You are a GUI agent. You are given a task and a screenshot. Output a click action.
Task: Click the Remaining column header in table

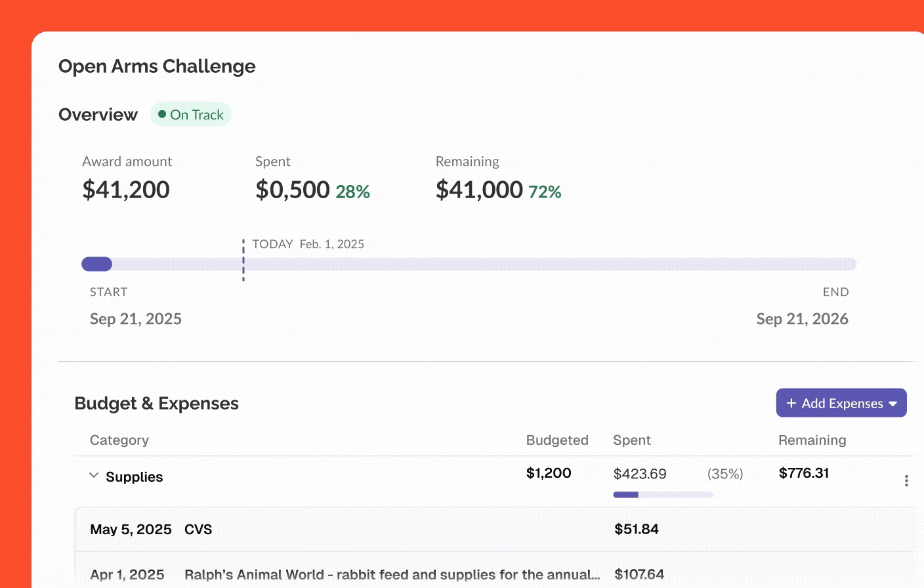click(812, 440)
